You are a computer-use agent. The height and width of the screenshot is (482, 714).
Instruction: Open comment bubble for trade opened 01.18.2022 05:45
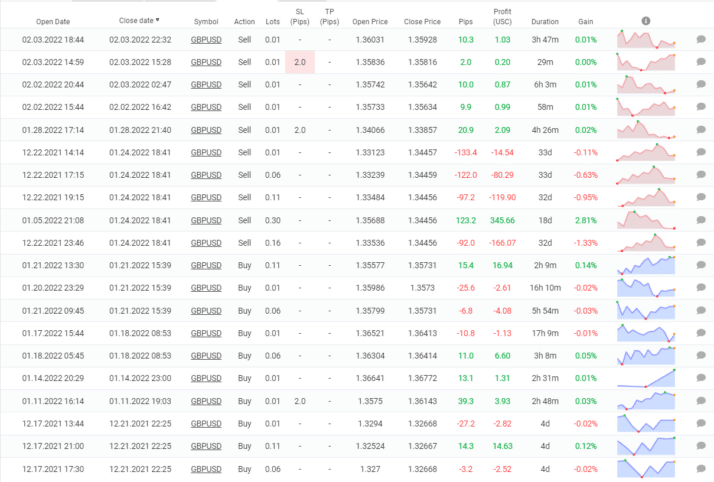[x=701, y=355]
